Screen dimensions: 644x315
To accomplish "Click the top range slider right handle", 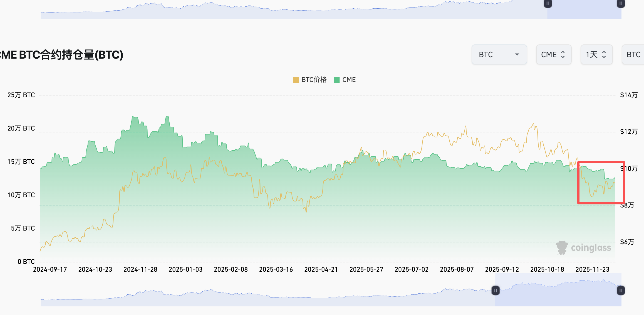I will coord(621,4).
